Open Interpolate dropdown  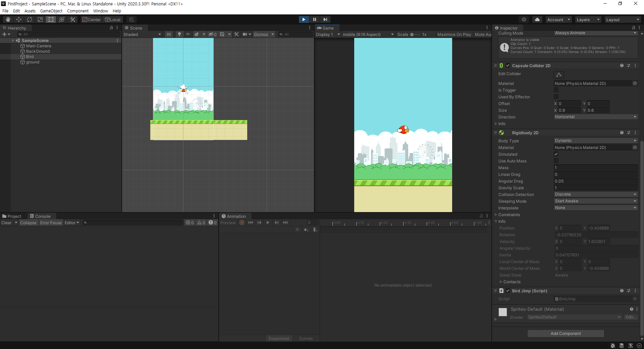(596, 208)
